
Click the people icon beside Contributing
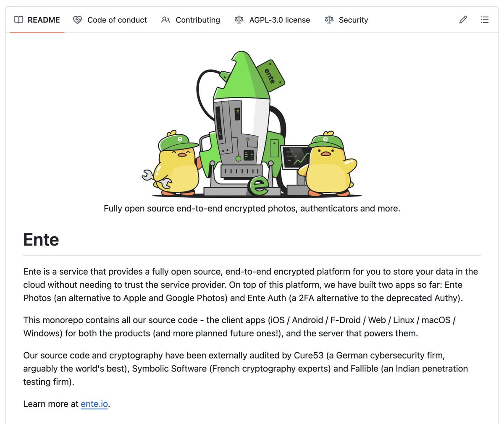point(165,20)
